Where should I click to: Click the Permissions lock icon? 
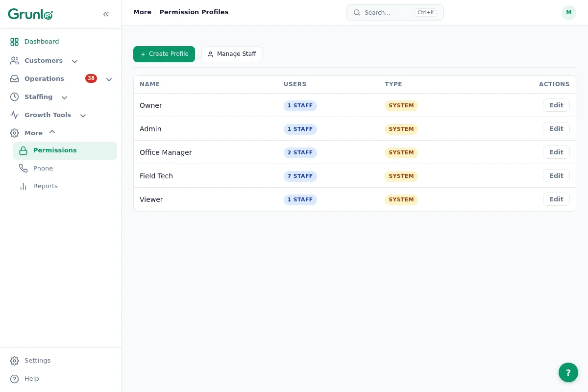(23, 150)
